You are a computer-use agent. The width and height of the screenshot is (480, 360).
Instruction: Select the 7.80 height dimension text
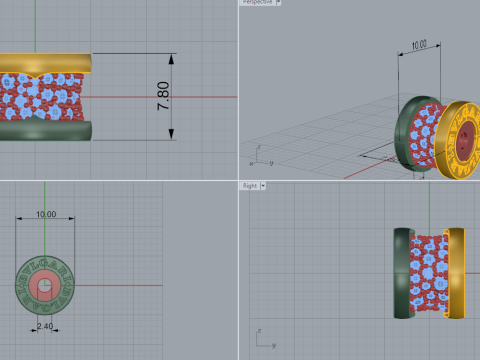(163, 96)
